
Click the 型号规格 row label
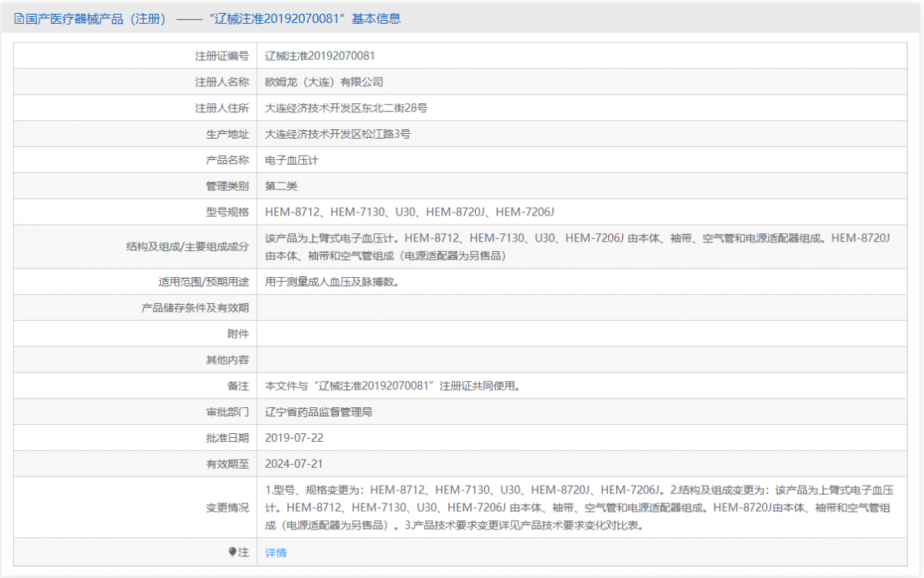pos(223,212)
